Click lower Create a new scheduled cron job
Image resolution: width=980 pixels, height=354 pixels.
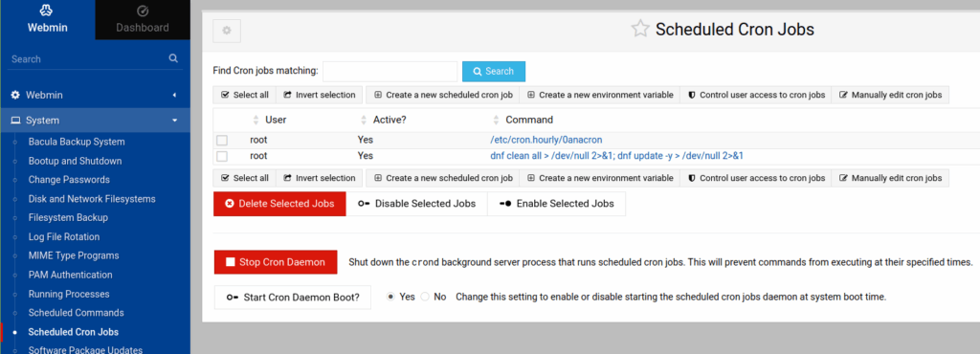click(443, 178)
